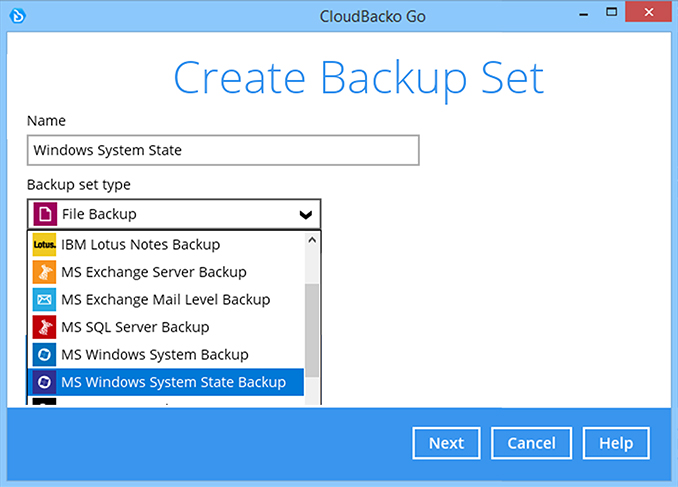Click the File Backup combo box

(x=174, y=214)
